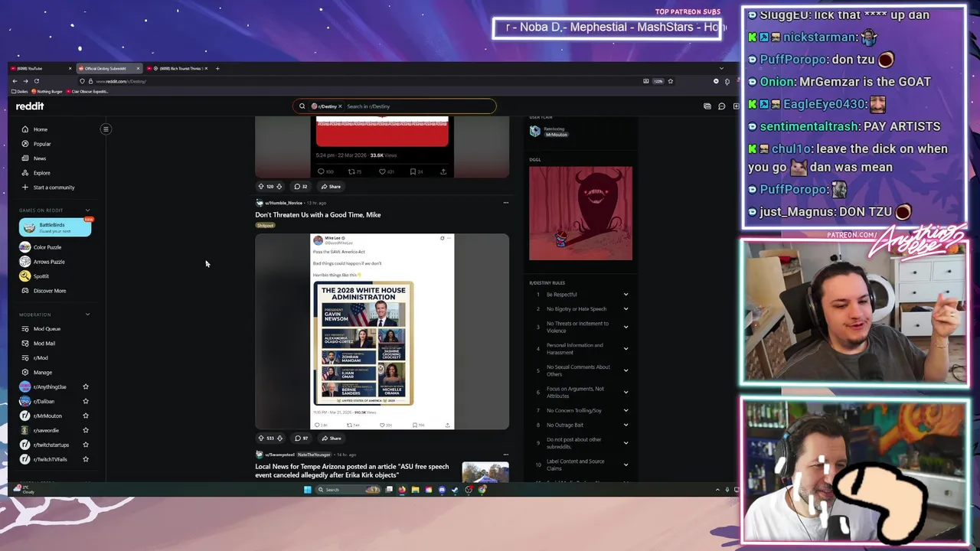Expand rule No Outrage Bait

626,425
